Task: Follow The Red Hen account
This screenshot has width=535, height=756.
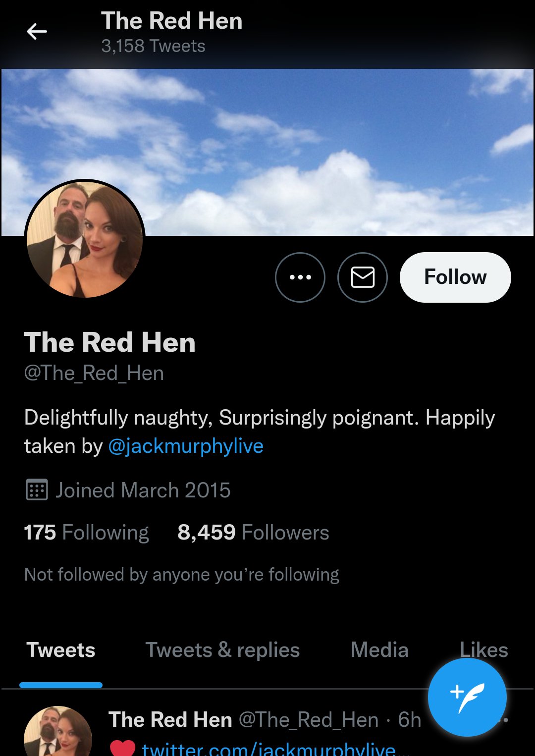Action: point(455,277)
